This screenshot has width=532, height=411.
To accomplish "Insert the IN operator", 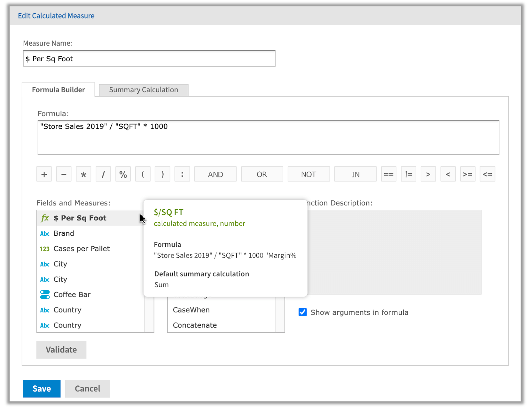I will tap(355, 174).
